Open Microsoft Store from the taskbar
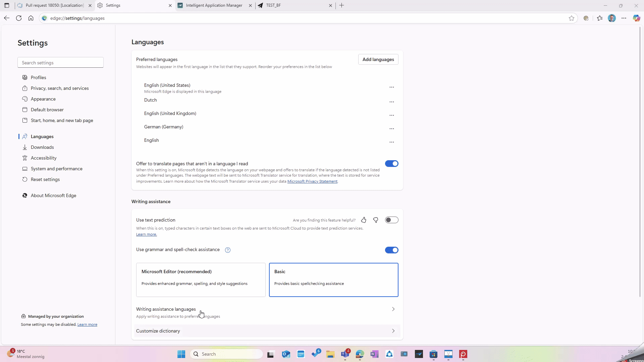This screenshot has height=362, width=644. click(434, 354)
